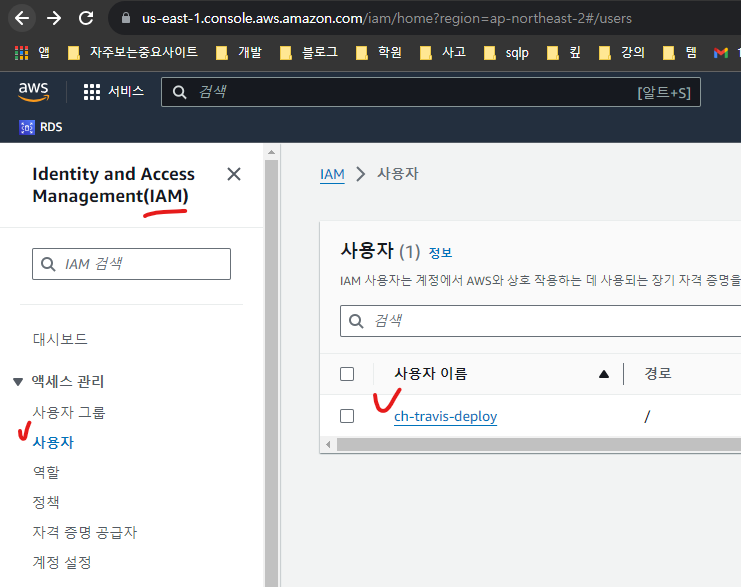This screenshot has width=741, height=587.
Task: Open the sqlp bookmark folder
Action: [507, 52]
